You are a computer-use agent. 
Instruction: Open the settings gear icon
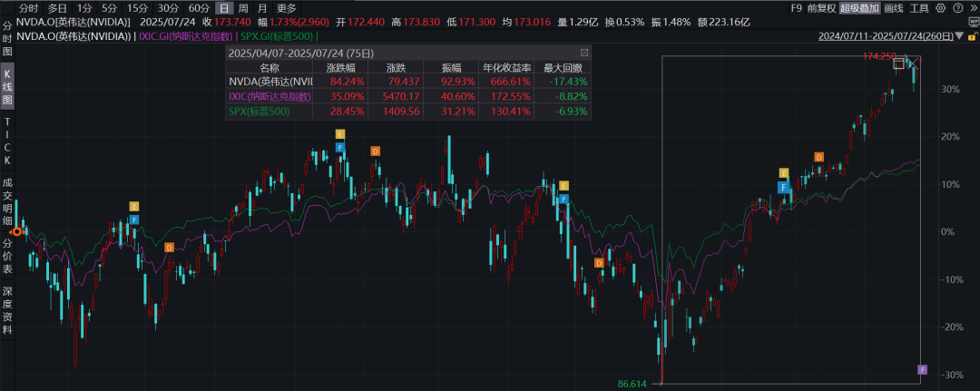pyautogui.click(x=939, y=8)
